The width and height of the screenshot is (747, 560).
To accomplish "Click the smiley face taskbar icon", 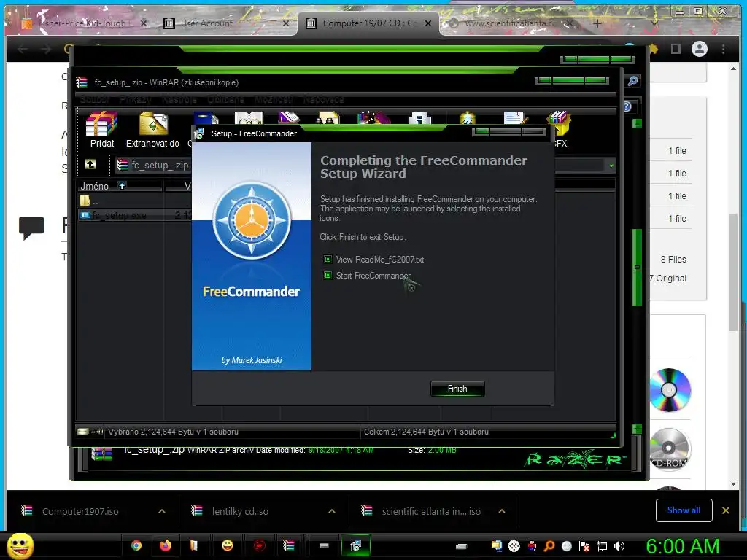I will [x=228, y=545].
